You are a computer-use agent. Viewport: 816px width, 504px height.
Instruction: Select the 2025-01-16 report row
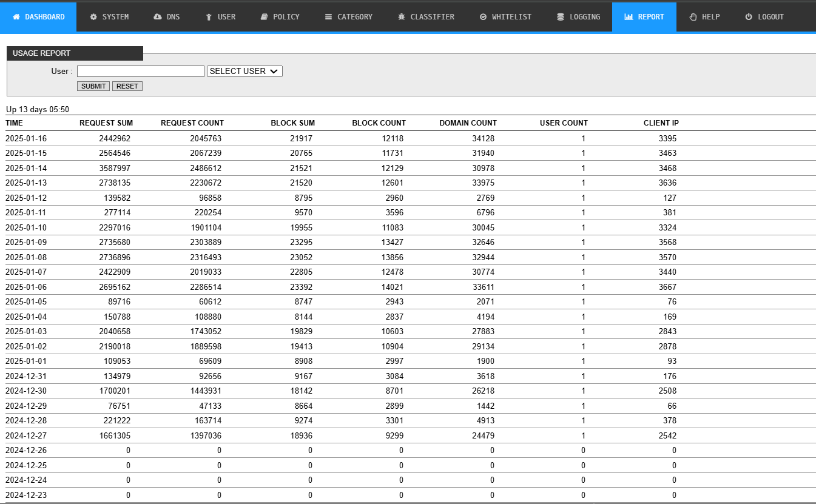tap(26, 138)
